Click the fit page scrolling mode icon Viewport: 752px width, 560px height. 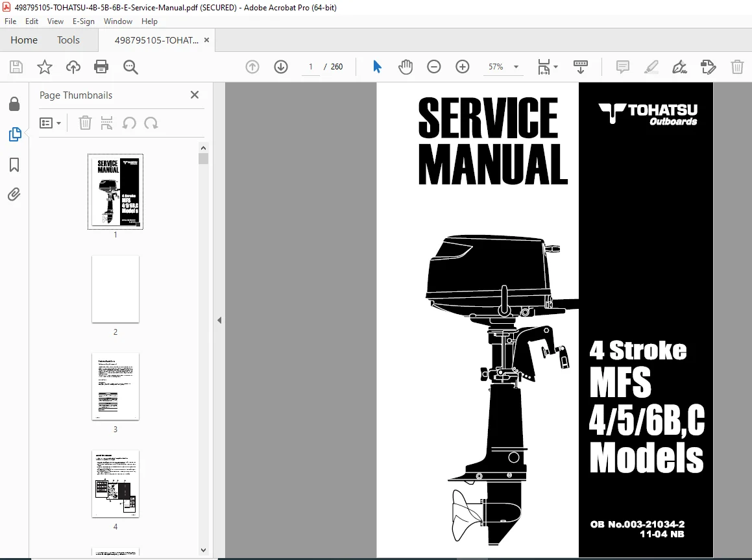tap(544, 67)
